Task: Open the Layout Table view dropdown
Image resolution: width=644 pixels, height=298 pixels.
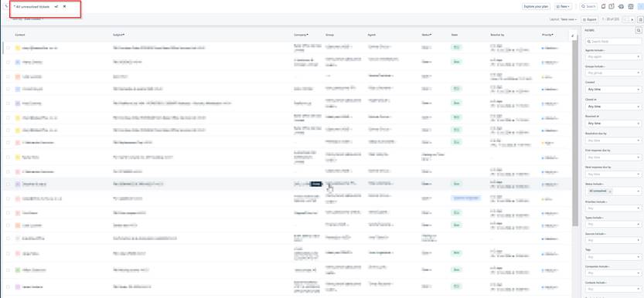Action: pos(563,19)
